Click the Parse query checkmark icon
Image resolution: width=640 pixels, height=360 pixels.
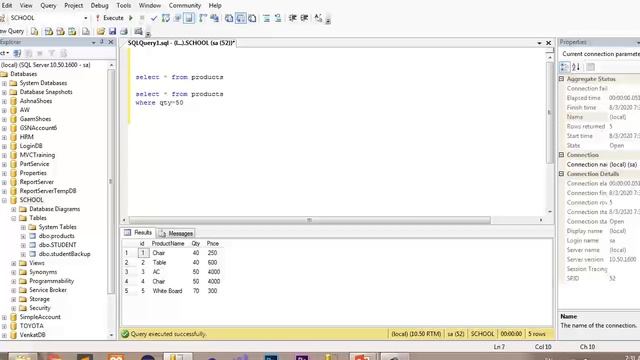coord(153,18)
